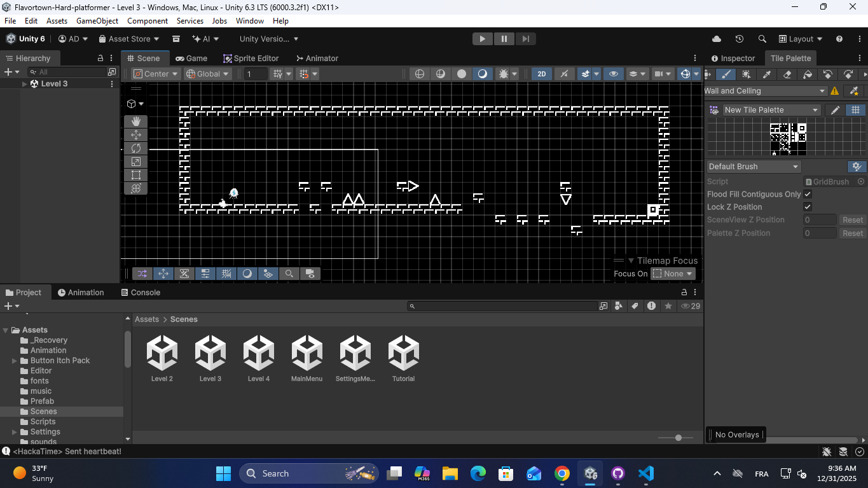Adjust the Project icon size slider
This screenshot has height=488, width=868.
click(x=679, y=438)
